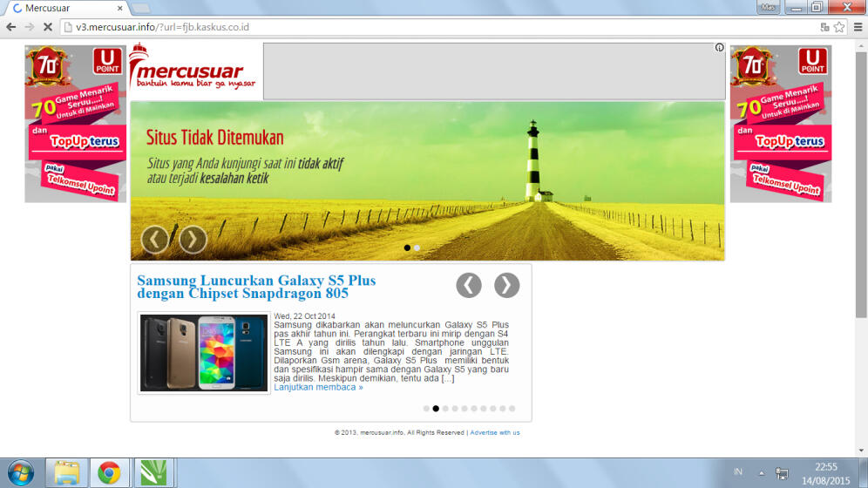
Task: Open the green app on taskbar
Action: (153, 473)
